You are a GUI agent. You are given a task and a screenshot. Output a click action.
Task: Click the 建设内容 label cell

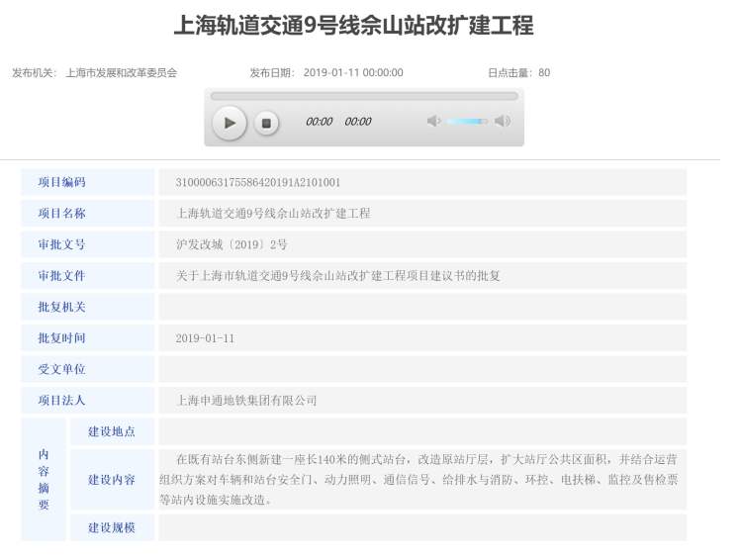(112, 480)
